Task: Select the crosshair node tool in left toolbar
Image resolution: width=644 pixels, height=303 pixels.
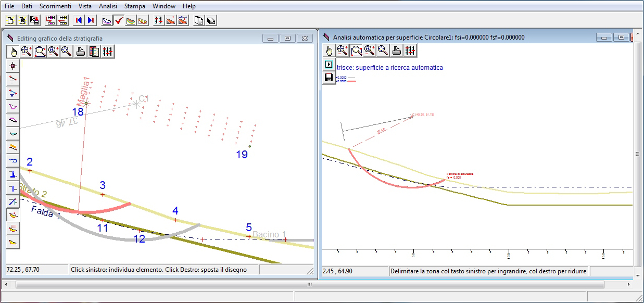Action: click(x=13, y=66)
